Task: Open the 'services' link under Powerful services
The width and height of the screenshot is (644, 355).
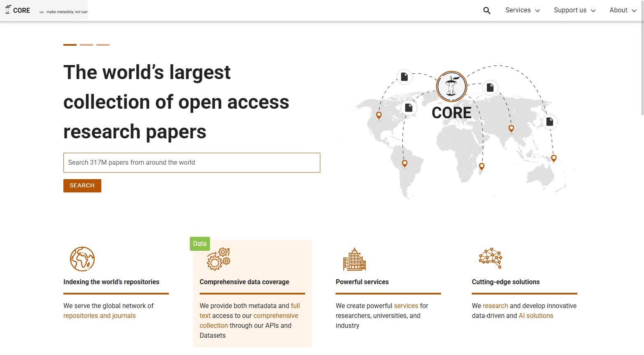Action: (x=406, y=306)
